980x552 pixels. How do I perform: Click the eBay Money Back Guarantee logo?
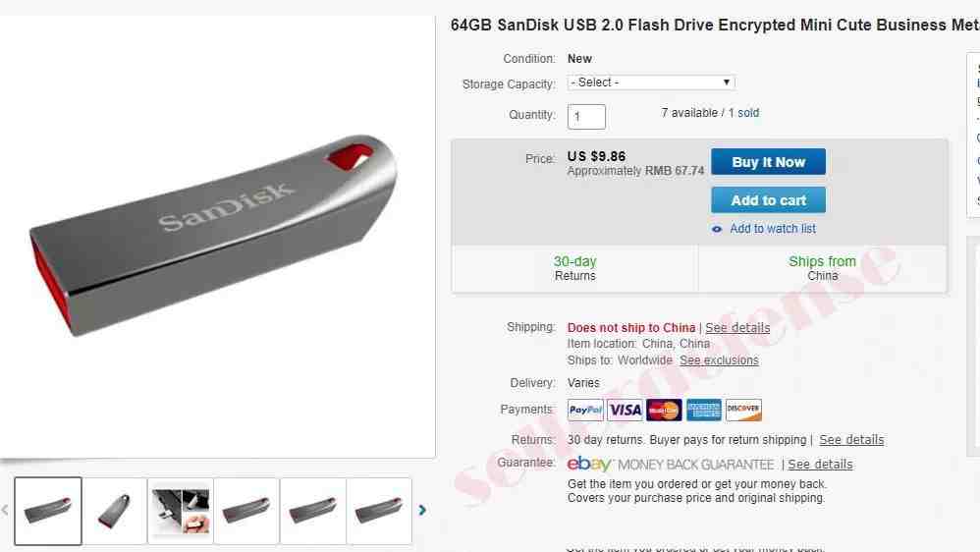671,465
